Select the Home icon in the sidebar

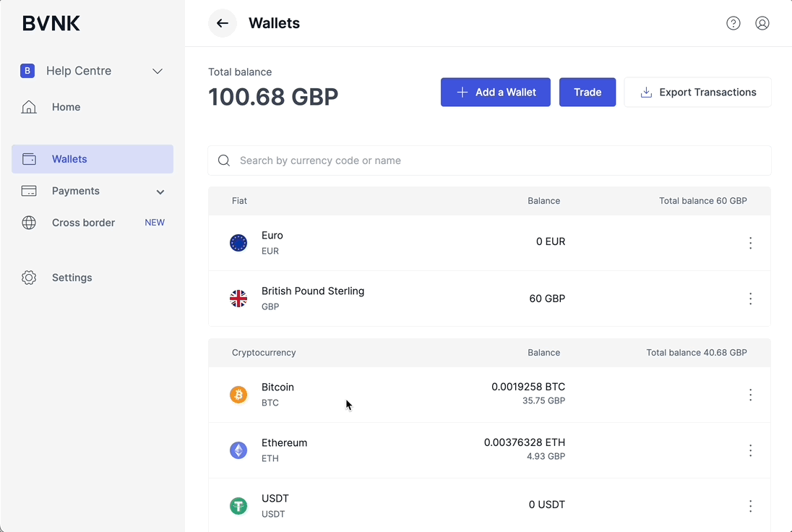click(29, 106)
